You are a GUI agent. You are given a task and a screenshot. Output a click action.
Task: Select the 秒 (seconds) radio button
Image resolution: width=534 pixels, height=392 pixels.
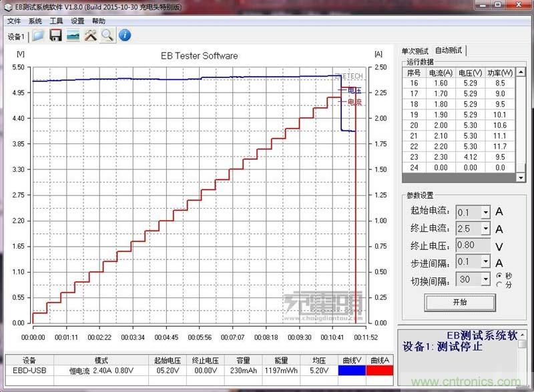499,277
